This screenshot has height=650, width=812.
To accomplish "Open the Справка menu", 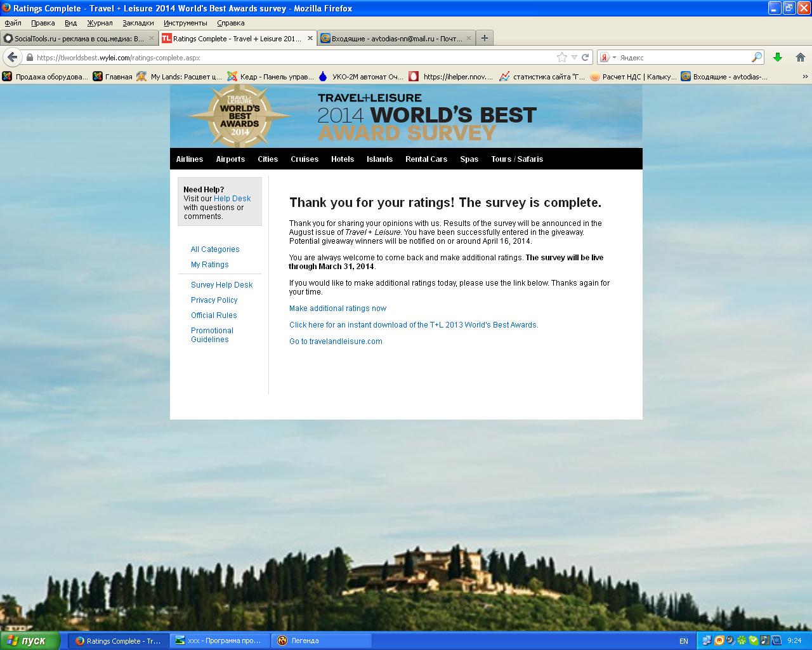I will [231, 23].
